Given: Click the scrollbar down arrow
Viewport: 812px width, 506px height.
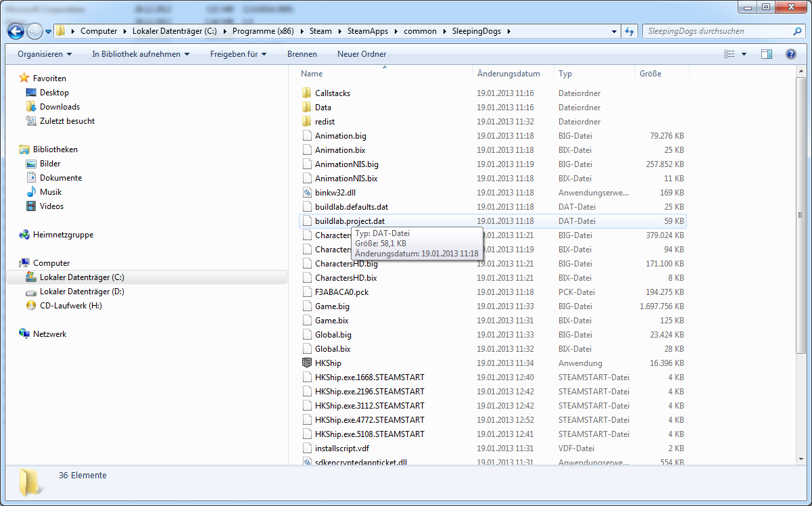Looking at the screenshot, I should (801, 459).
